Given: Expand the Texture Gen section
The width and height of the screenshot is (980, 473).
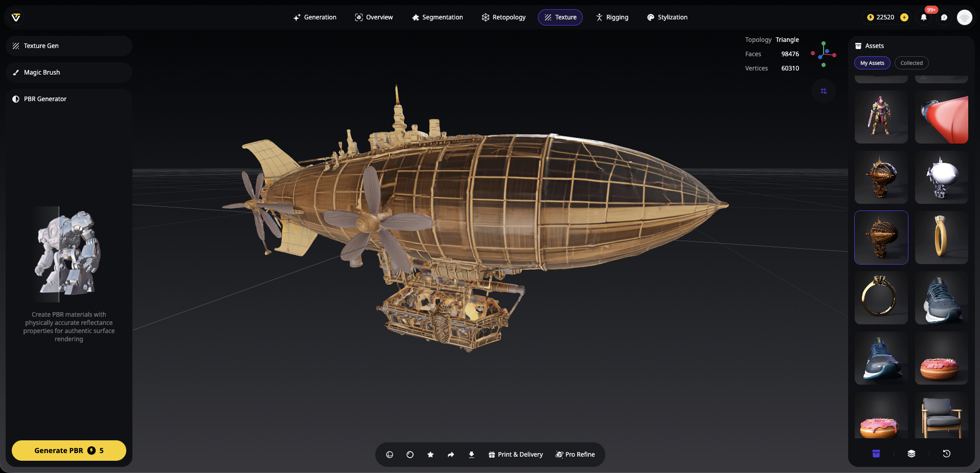Looking at the screenshot, I should 69,46.
